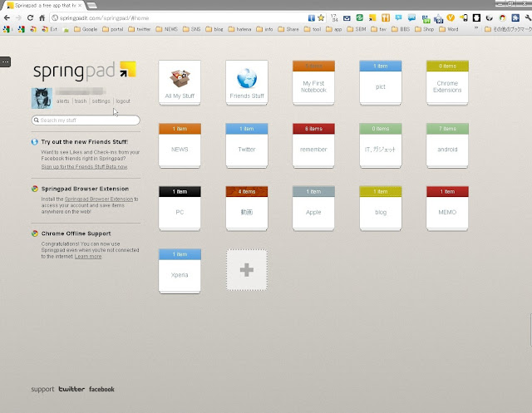Screen dimensions: 532x413
Task: Click the address bar URL
Action: [105, 18]
